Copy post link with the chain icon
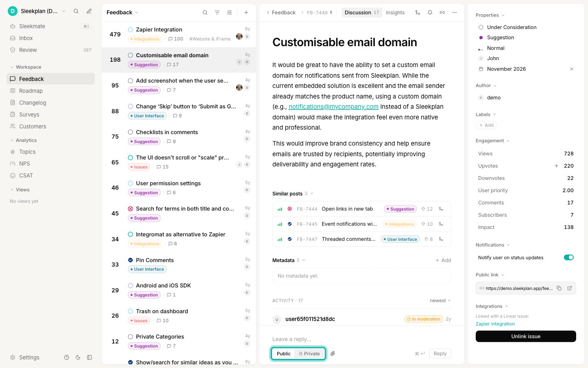This screenshot has width=588, height=368. [x=442, y=13]
